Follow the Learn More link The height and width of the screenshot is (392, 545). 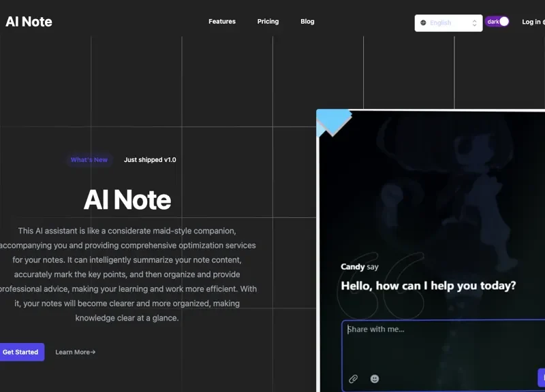(x=74, y=352)
